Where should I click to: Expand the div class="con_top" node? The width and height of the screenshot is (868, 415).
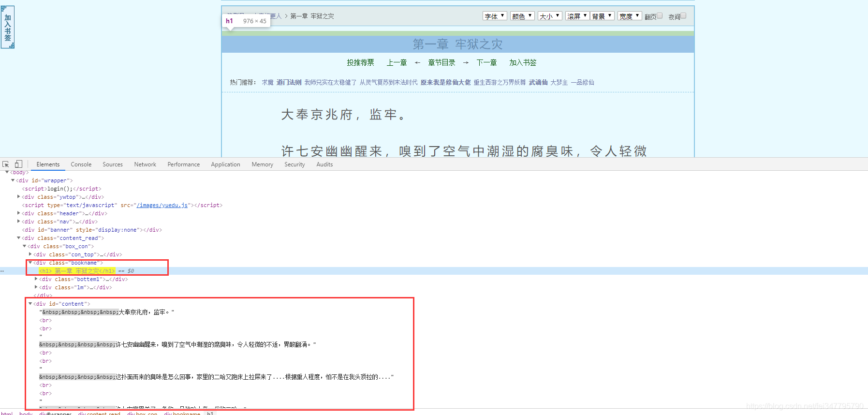(30, 254)
